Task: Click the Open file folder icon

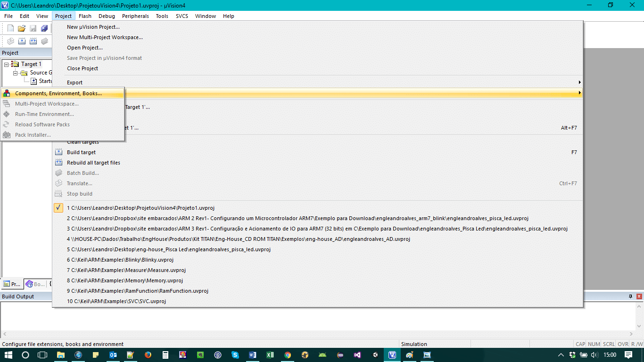Action: pos(22,29)
